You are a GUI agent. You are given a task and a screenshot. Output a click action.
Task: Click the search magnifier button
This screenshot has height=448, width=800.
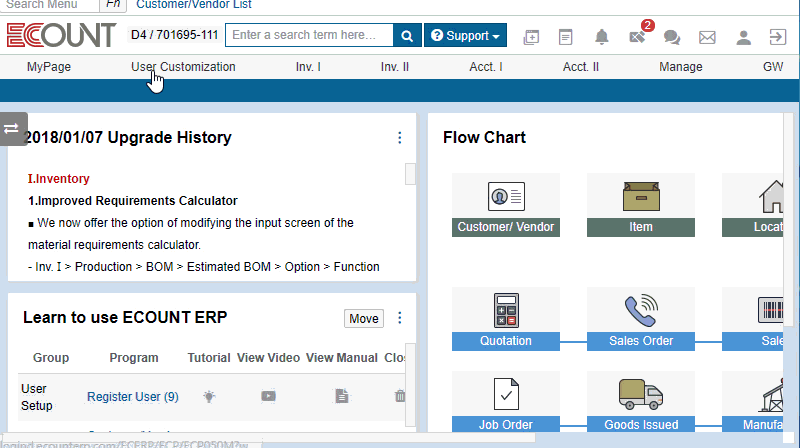point(407,36)
